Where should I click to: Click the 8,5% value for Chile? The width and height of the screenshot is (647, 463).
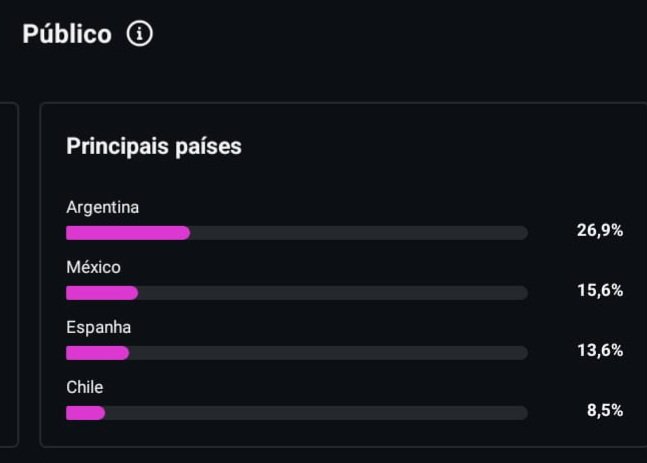point(604,411)
